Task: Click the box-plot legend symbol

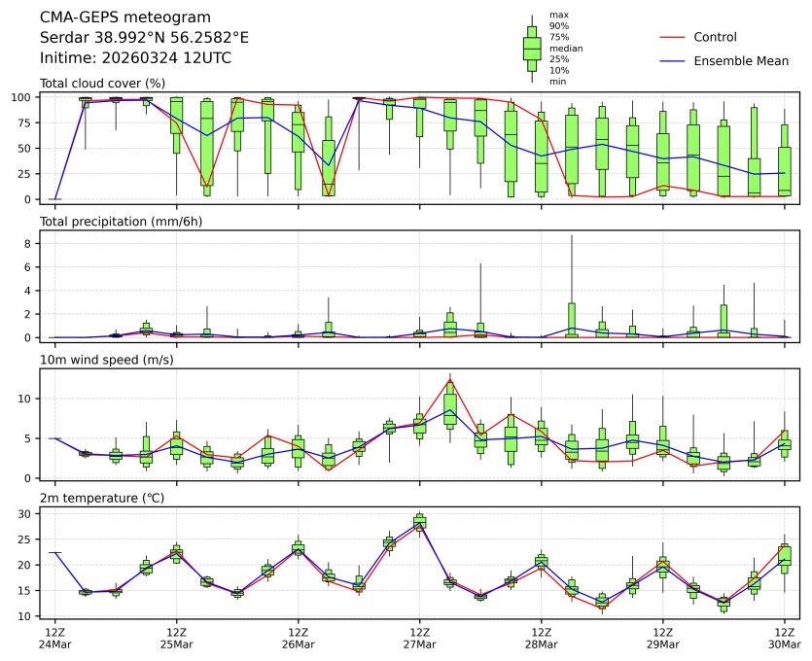Action: point(532,49)
